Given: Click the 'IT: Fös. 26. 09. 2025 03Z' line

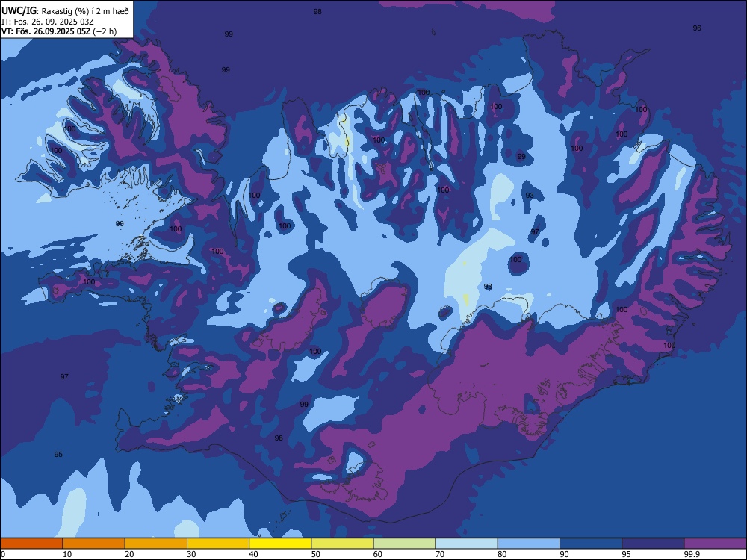Looking at the screenshot, I should point(48,22).
